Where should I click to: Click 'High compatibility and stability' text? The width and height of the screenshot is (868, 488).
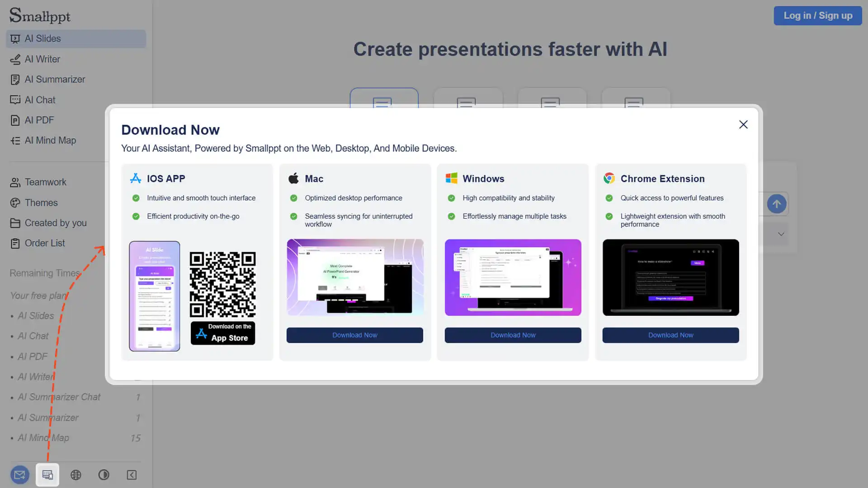(509, 198)
